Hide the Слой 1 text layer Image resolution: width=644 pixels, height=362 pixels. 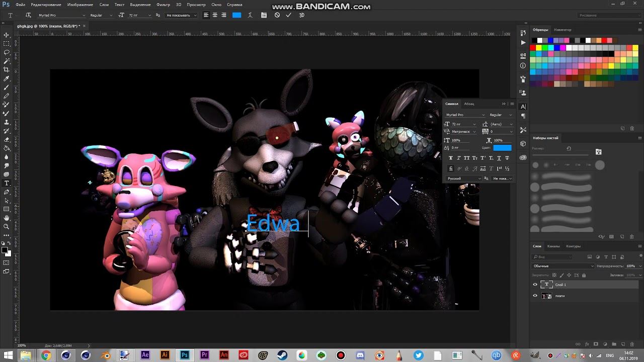coord(535,285)
